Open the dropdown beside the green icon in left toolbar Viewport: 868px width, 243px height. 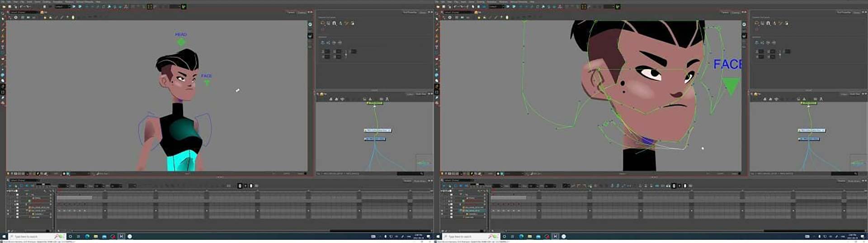[x=175, y=7]
